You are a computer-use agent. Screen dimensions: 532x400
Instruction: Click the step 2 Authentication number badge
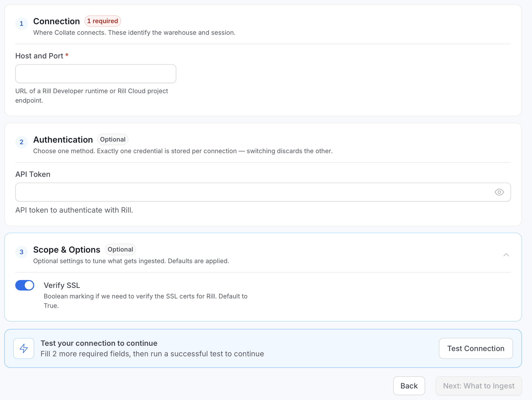point(22,142)
